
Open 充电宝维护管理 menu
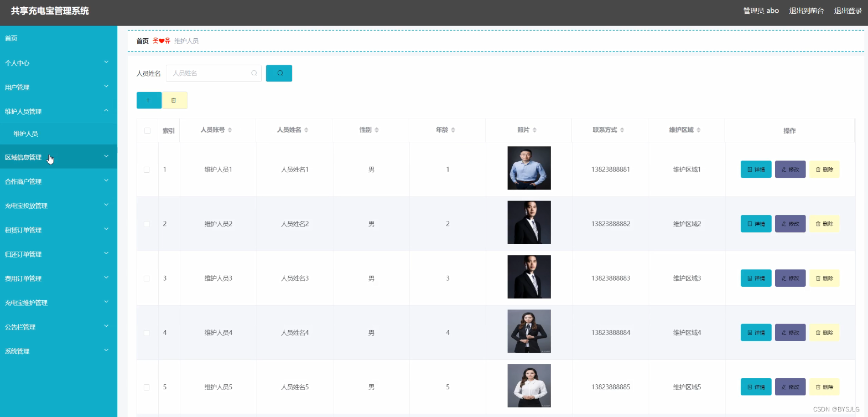point(59,303)
